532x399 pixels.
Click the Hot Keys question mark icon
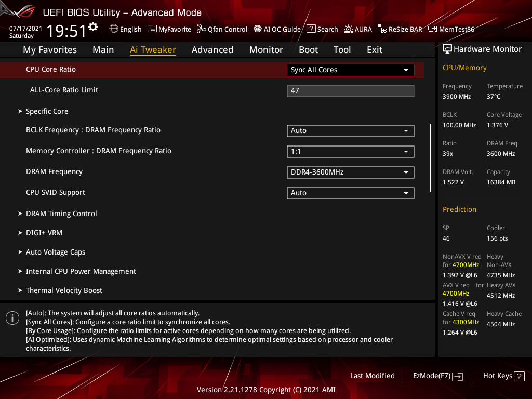(x=519, y=376)
